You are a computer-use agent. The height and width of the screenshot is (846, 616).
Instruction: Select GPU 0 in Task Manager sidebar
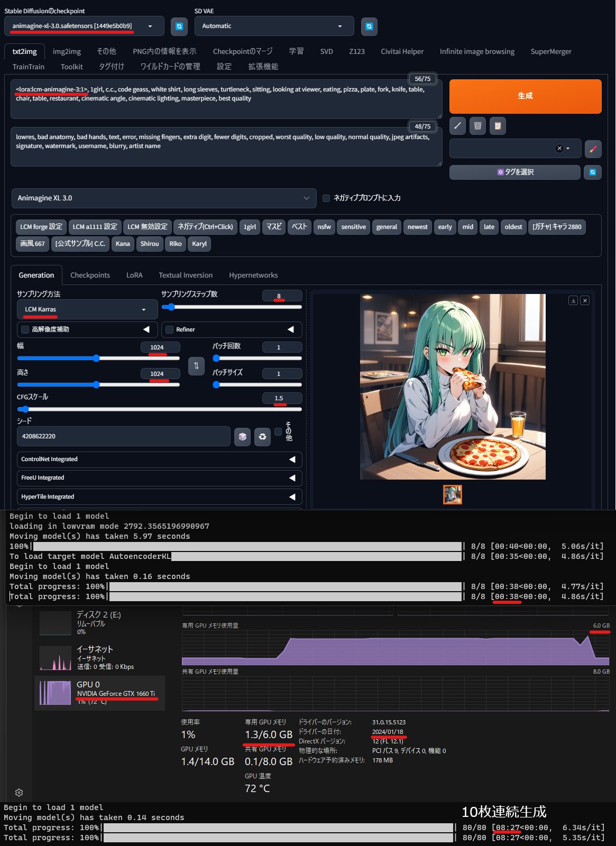(100, 693)
